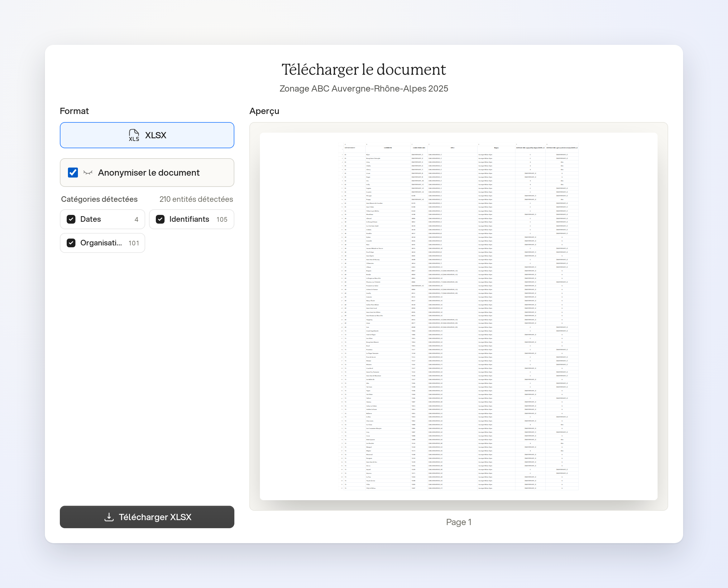The height and width of the screenshot is (588, 728).
Task: Click the closed-eye icon beside Anonymiser
Action: [88, 173]
